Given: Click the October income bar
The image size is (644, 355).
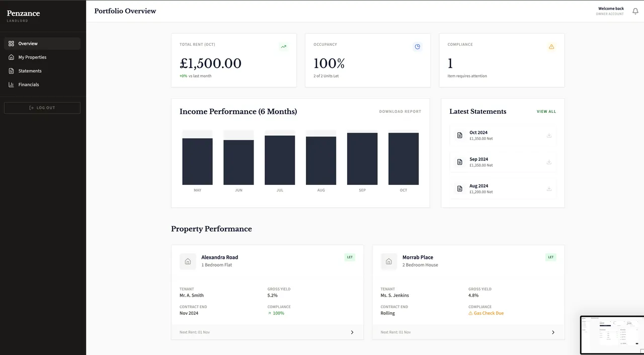Looking at the screenshot, I should (403, 159).
